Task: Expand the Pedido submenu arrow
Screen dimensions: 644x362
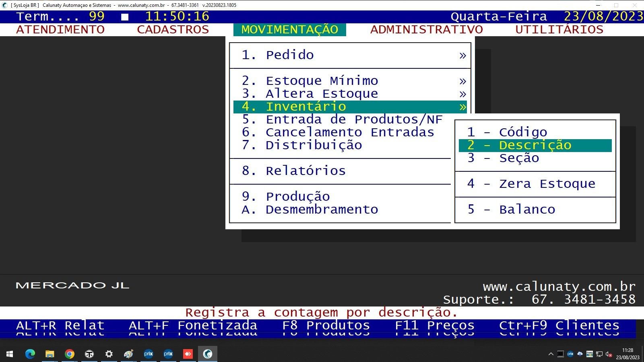Action: click(462, 56)
